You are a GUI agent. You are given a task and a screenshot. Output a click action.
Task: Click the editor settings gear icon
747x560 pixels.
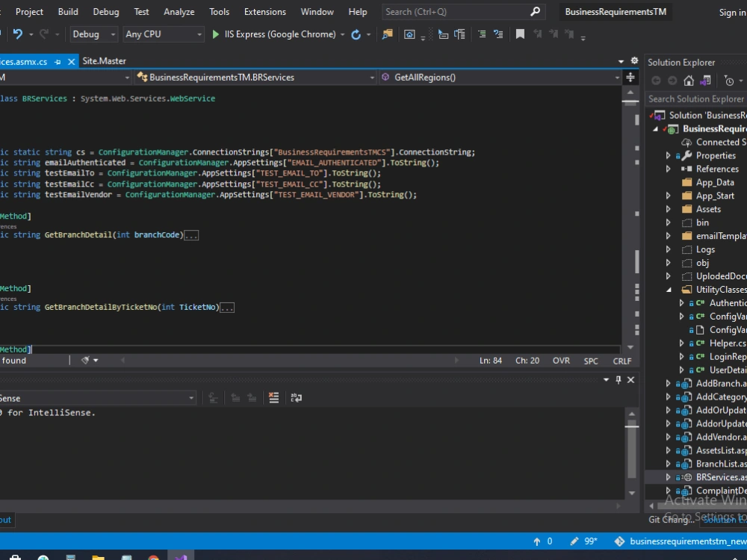click(x=634, y=61)
